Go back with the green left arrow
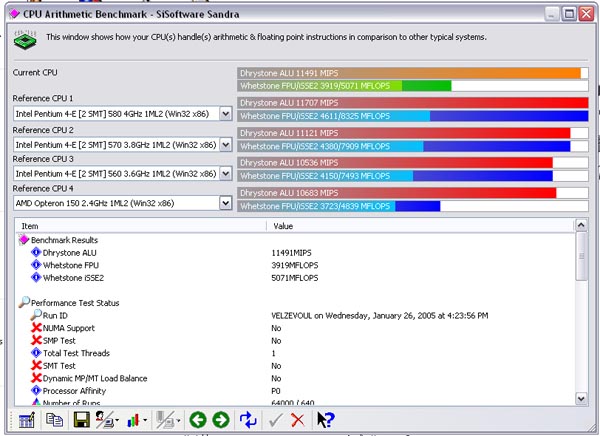 198,420
